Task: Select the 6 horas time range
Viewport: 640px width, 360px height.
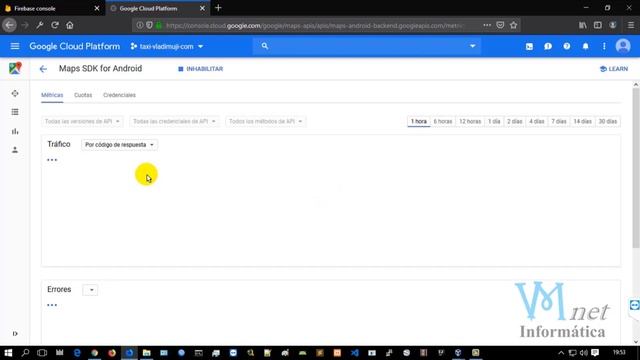Action: tap(443, 122)
